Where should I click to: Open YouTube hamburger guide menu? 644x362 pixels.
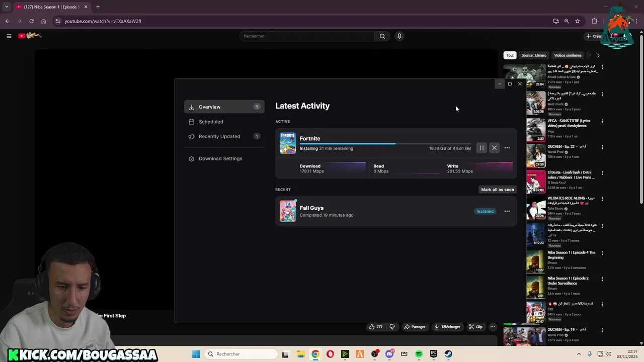coord(9,36)
